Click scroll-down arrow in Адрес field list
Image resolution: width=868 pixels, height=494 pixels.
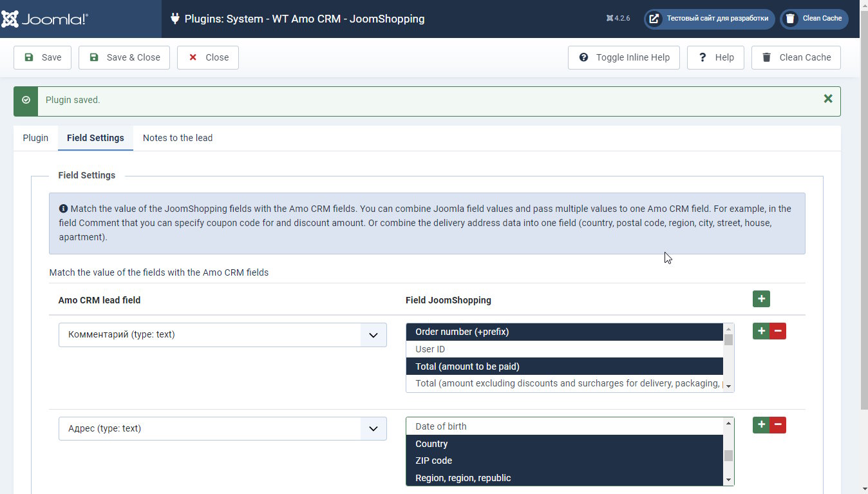tap(729, 480)
